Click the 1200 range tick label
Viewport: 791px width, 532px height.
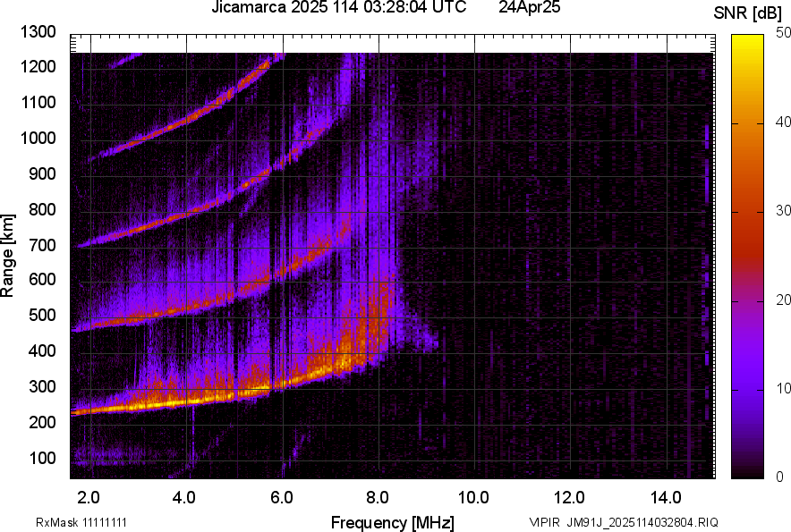point(38,66)
